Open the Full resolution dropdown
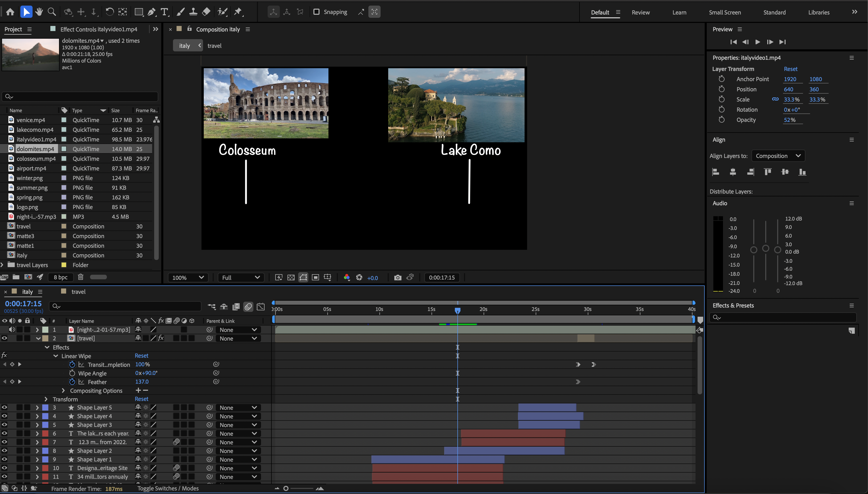The height and width of the screenshot is (494, 868). [x=240, y=278]
